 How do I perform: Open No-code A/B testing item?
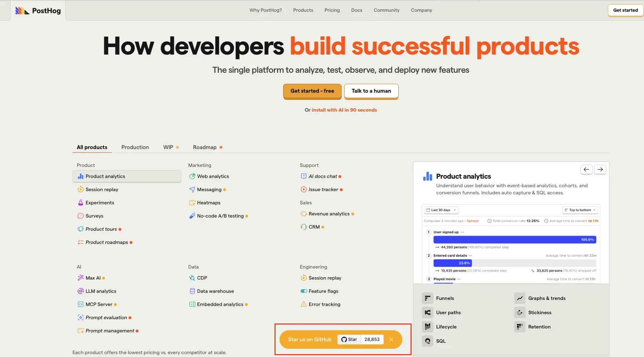coord(218,216)
